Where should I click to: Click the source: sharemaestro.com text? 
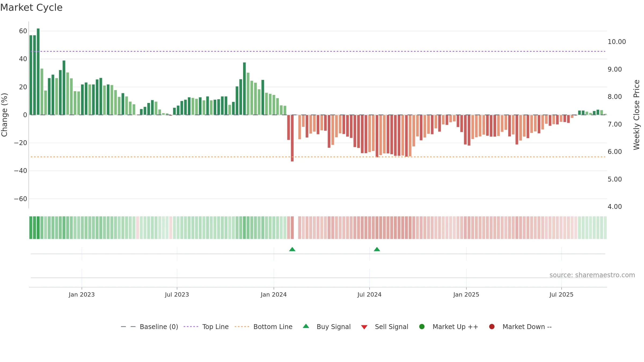[x=592, y=275]
